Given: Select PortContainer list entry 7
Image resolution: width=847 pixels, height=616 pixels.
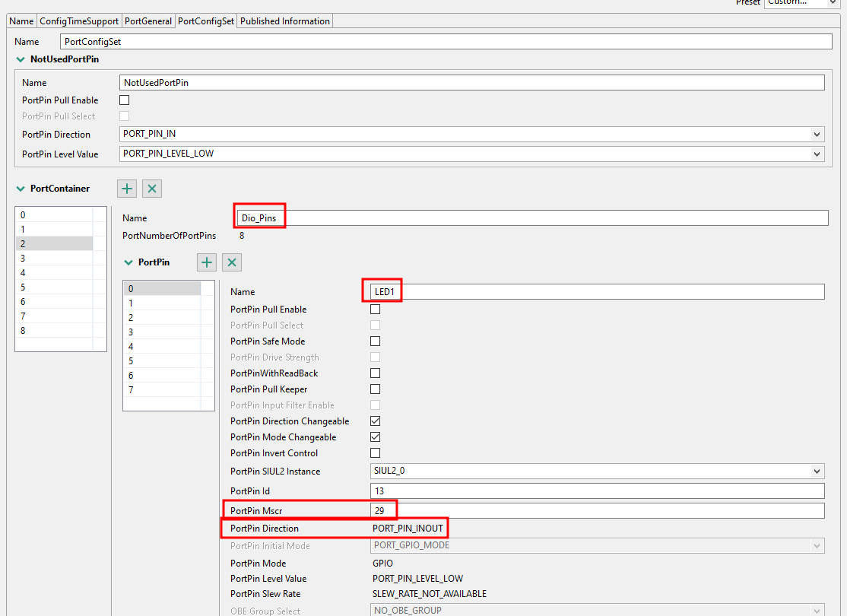Looking at the screenshot, I should pyautogui.click(x=54, y=316).
